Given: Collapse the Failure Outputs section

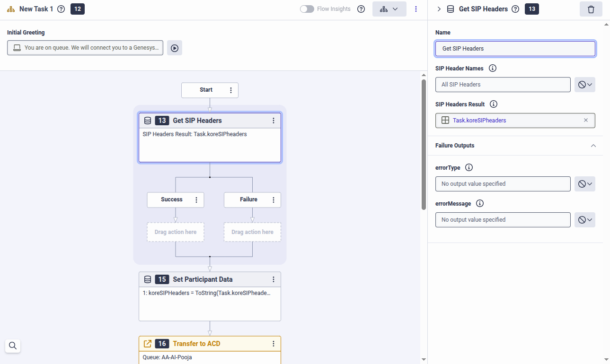Looking at the screenshot, I should pos(593,146).
